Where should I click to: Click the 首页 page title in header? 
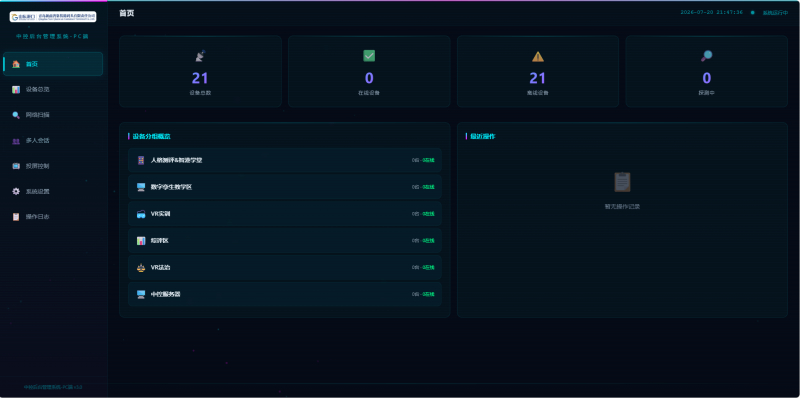127,13
